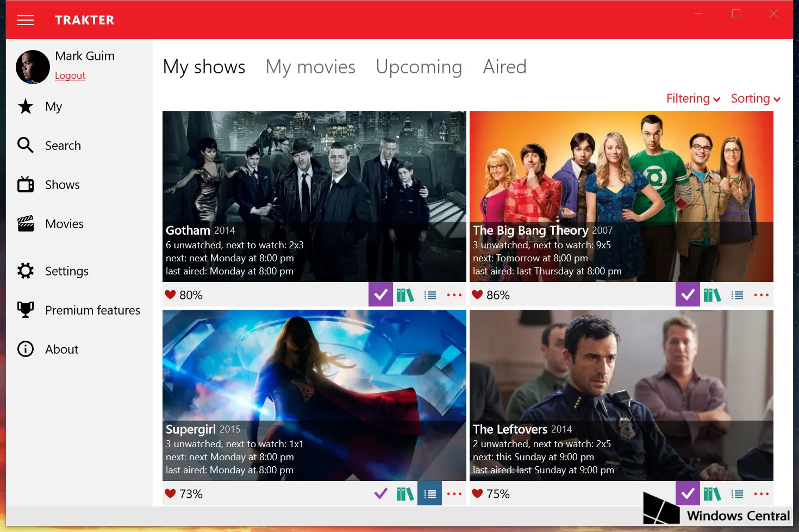This screenshot has height=532, width=799.
Task: Click the Settings gear icon
Action: 26,271
